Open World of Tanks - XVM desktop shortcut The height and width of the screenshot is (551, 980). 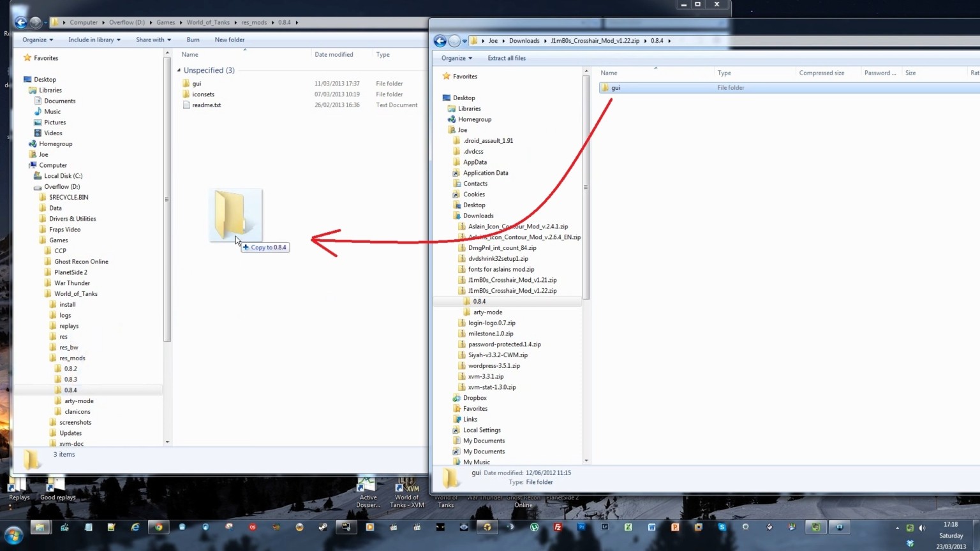(x=407, y=492)
